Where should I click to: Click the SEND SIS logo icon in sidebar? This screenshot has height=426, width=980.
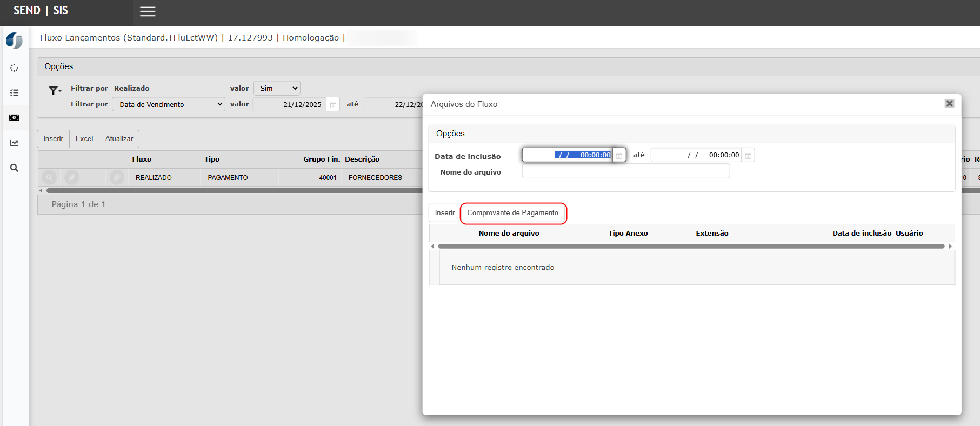tap(15, 41)
